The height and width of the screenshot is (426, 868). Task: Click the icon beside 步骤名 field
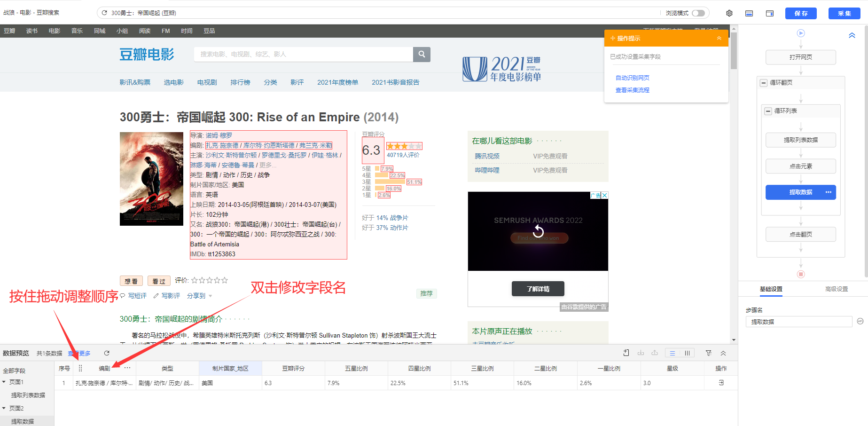click(860, 322)
